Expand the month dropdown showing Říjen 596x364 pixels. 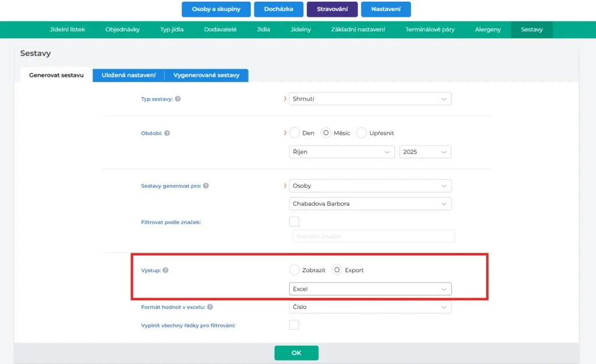(342, 152)
